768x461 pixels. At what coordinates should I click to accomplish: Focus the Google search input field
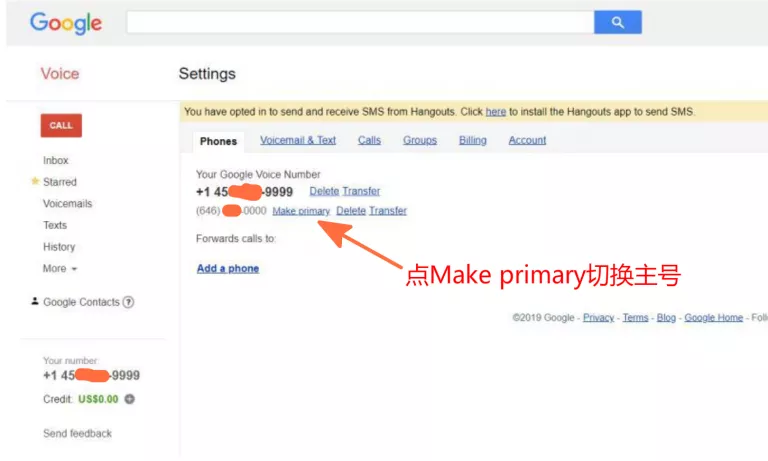(360, 22)
